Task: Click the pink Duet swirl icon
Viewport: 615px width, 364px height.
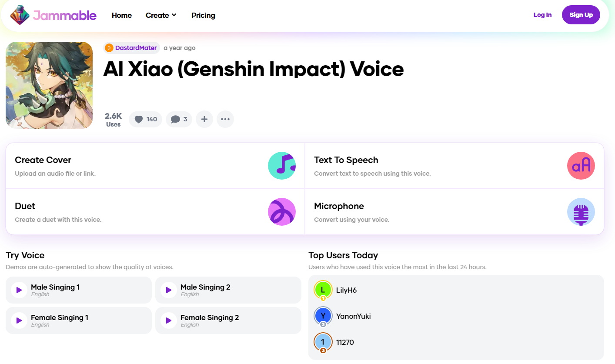Action: click(281, 212)
